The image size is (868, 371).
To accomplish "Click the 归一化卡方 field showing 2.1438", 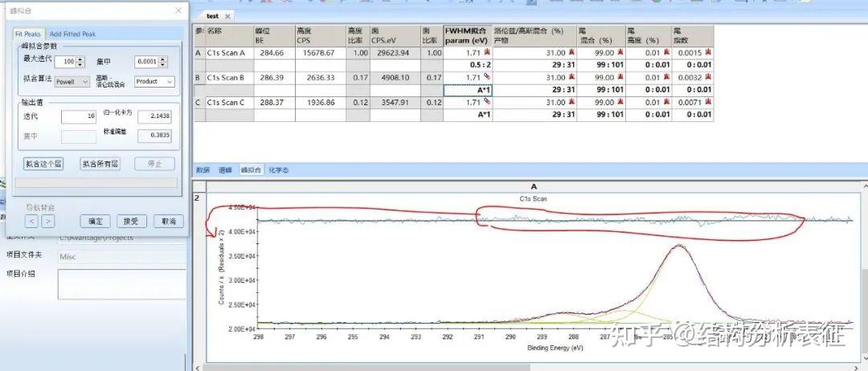I will (154, 116).
